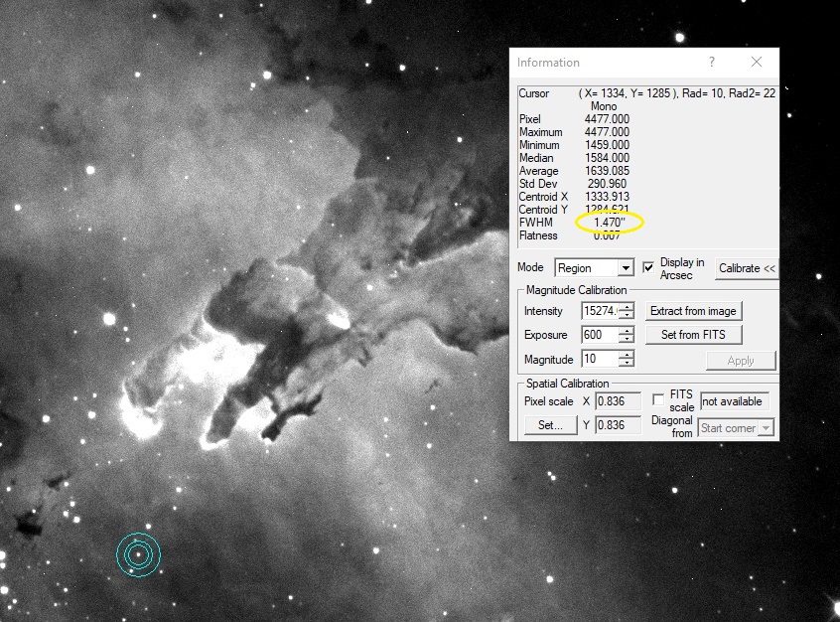Decrease Exposure using the down arrow
Viewport: 840px width, 622px height.
pyautogui.click(x=627, y=339)
